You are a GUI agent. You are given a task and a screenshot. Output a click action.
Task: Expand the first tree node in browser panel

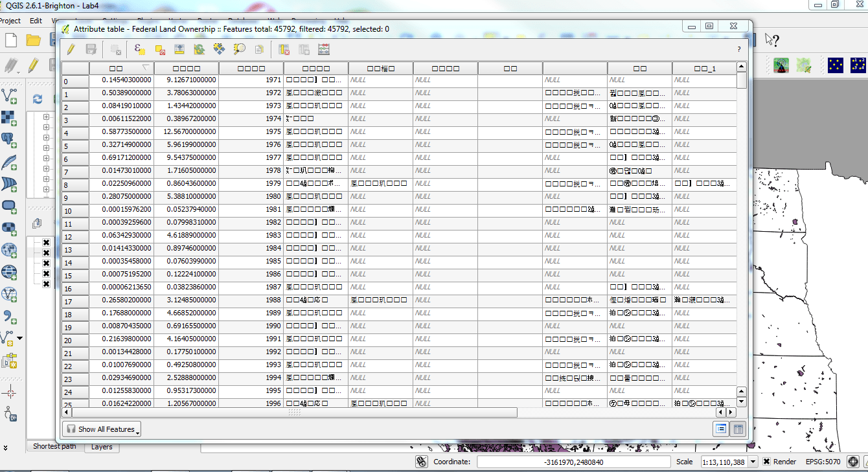tap(46, 117)
